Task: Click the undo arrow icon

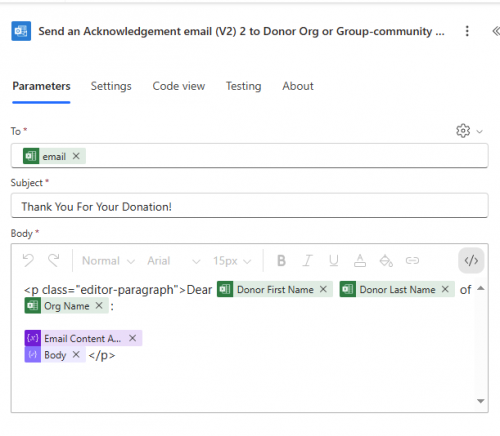Action: point(28,260)
